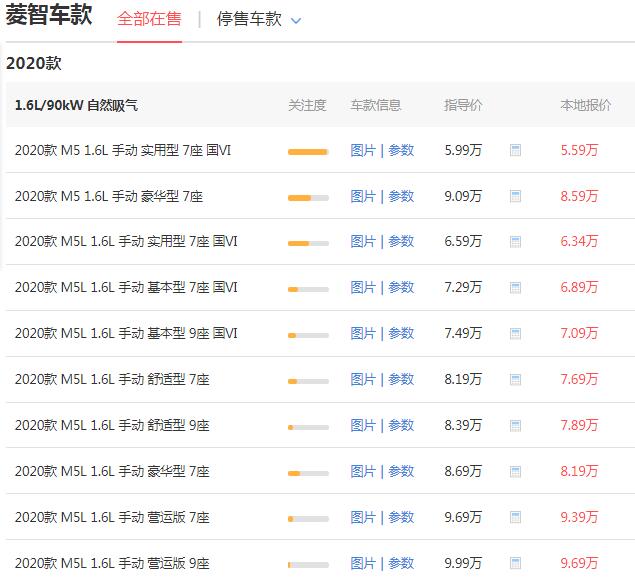
Task: Click the guide price 9.99万
Action: 463,563
